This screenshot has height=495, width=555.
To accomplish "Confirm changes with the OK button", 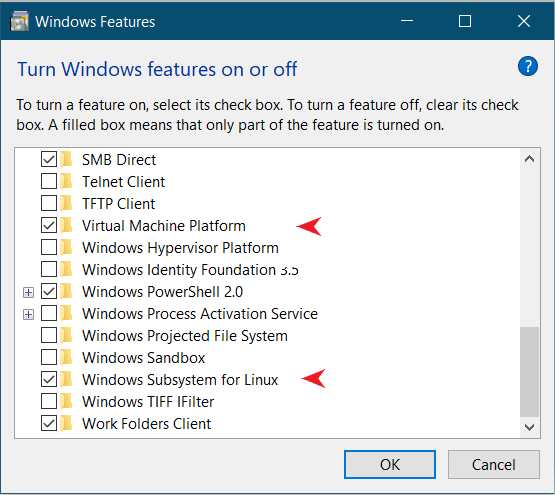I will (x=390, y=464).
